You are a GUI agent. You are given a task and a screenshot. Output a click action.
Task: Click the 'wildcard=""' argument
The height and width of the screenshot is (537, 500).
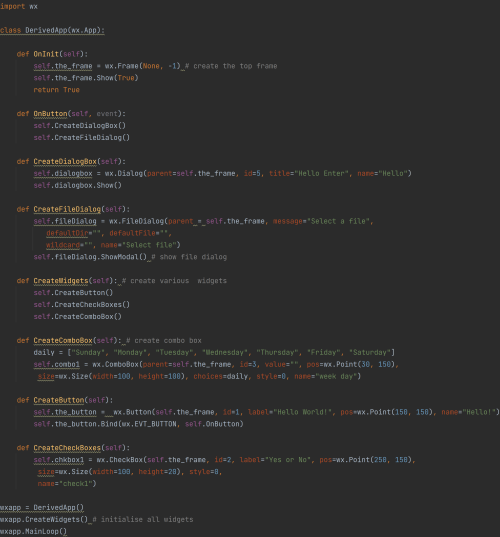click(69, 245)
